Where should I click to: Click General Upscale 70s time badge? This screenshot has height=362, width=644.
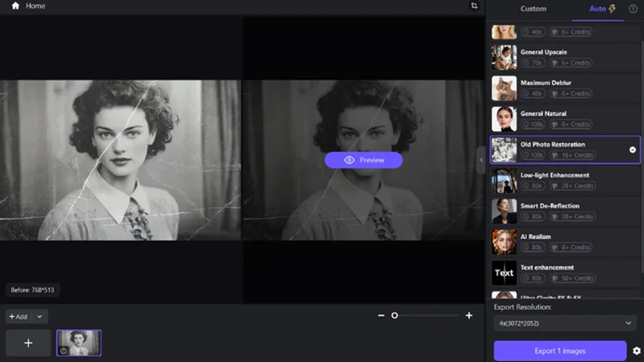click(x=533, y=63)
